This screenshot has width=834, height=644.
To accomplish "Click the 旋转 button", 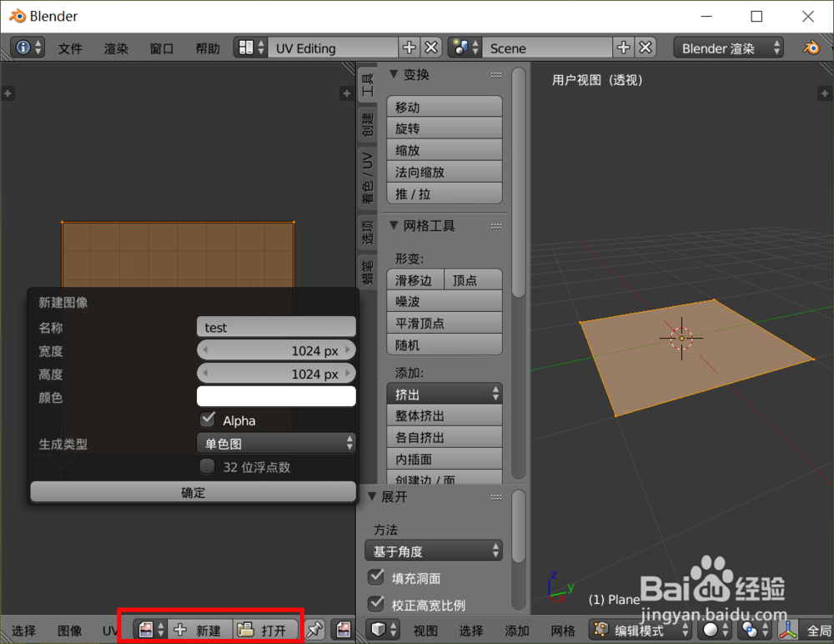I will click(x=445, y=128).
